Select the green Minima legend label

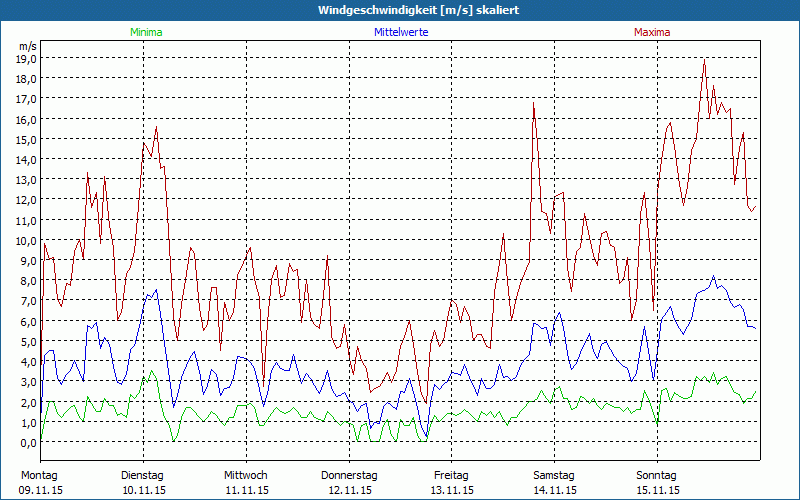pos(145,32)
